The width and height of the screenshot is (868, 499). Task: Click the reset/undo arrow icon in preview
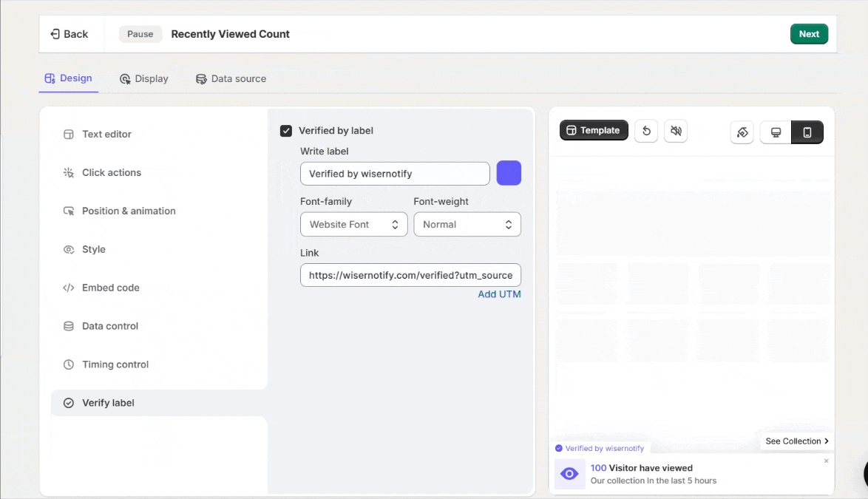click(x=646, y=131)
